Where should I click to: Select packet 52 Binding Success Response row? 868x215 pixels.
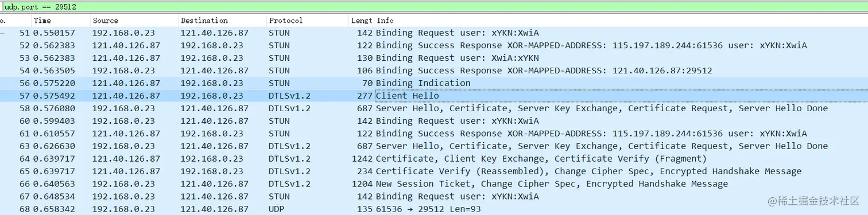tap(434, 45)
